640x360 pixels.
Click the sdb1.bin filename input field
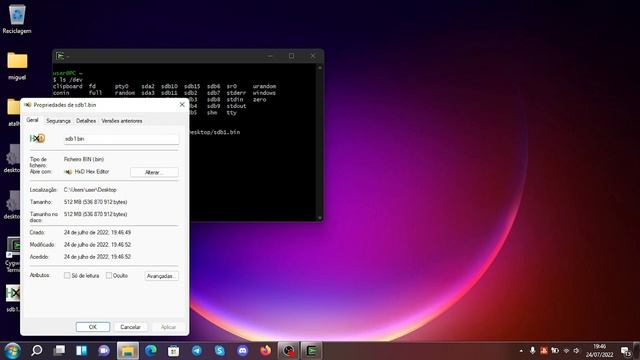(x=121, y=139)
